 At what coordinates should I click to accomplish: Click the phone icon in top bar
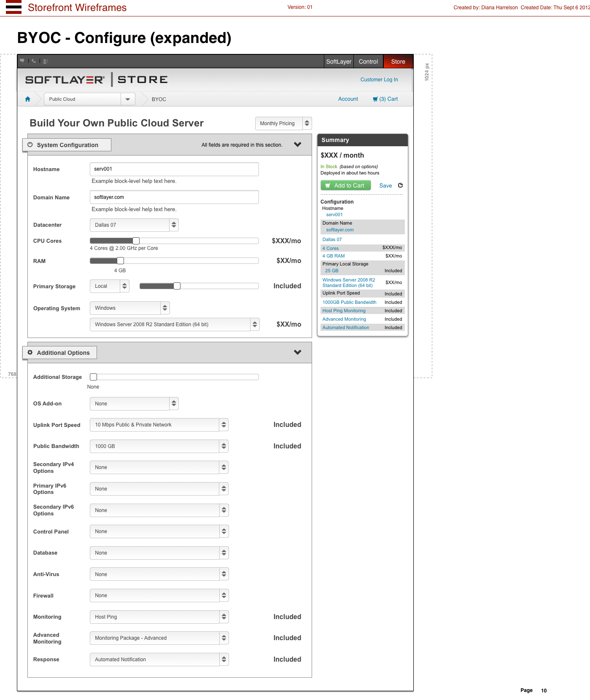pyautogui.click(x=34, y=61)
